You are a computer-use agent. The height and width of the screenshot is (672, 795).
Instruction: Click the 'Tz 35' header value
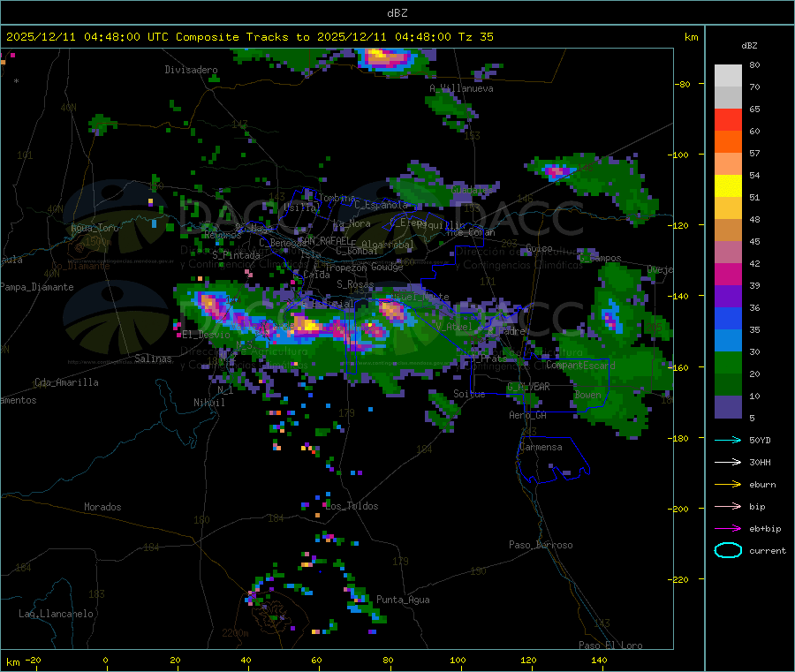pos(475,37)
